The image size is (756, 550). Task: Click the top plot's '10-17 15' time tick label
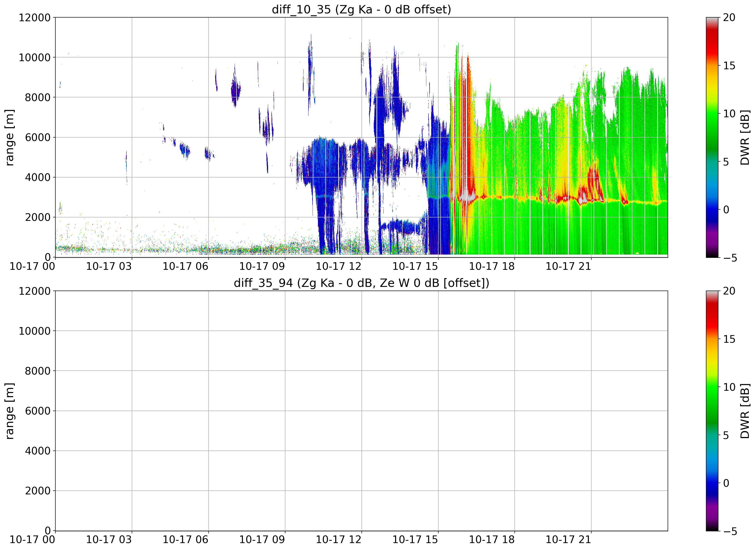coord(415,266)
